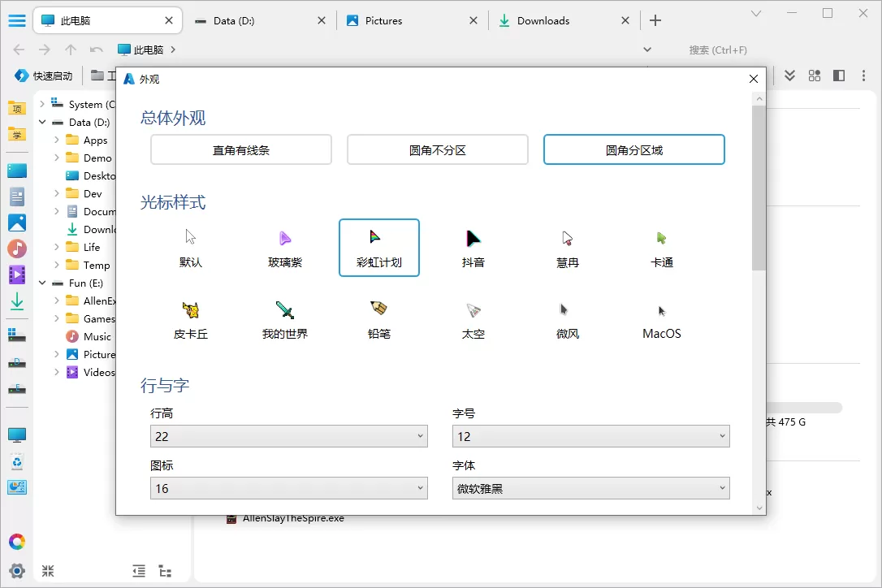Select the 皮卡丘 Pikachu cursor style
882x588 pixels.
(191, 318)
